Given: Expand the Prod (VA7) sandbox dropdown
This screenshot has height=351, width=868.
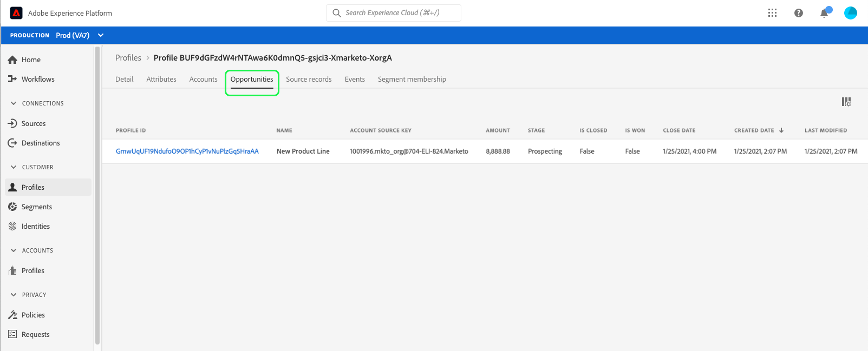Looking at the screenshot, I should (101, 35).
